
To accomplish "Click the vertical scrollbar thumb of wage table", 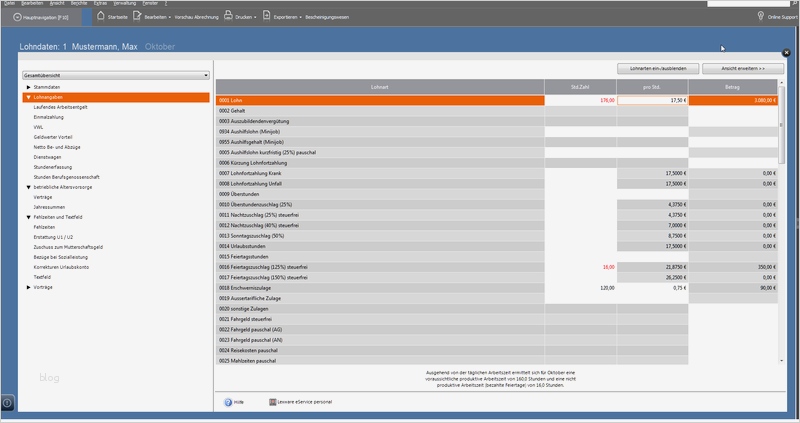I will pyautogui.click(x=781, y=125).
